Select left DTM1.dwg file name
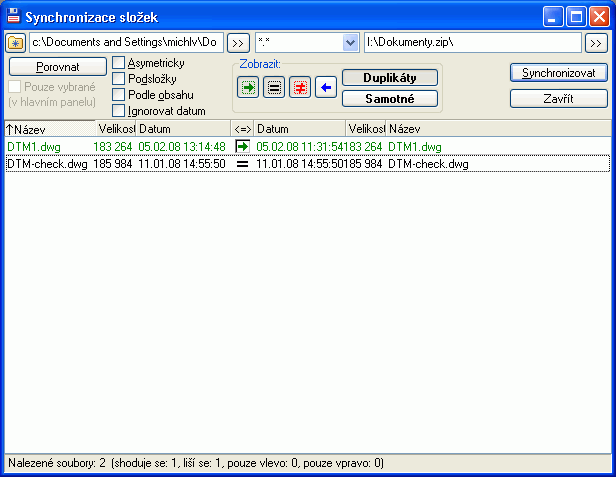The image size is (616, 477). 34,147
